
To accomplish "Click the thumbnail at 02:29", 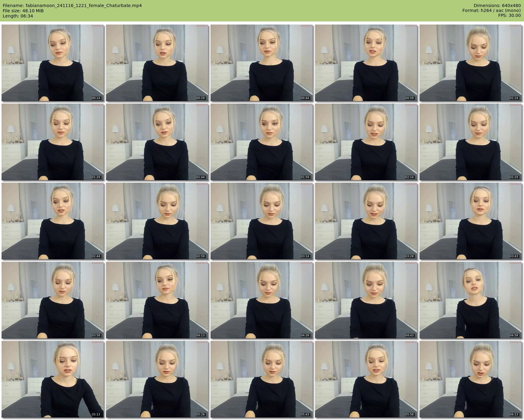I will (470, 142).
